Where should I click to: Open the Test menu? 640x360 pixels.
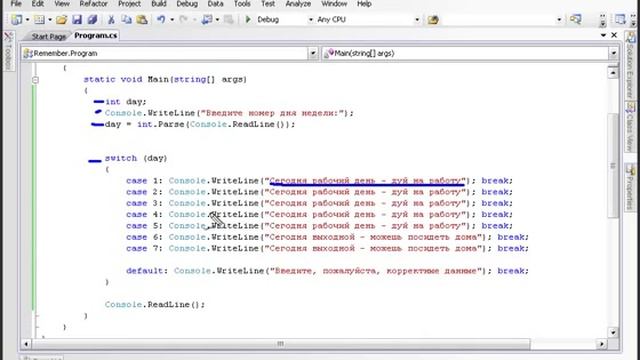coord(268,4)
